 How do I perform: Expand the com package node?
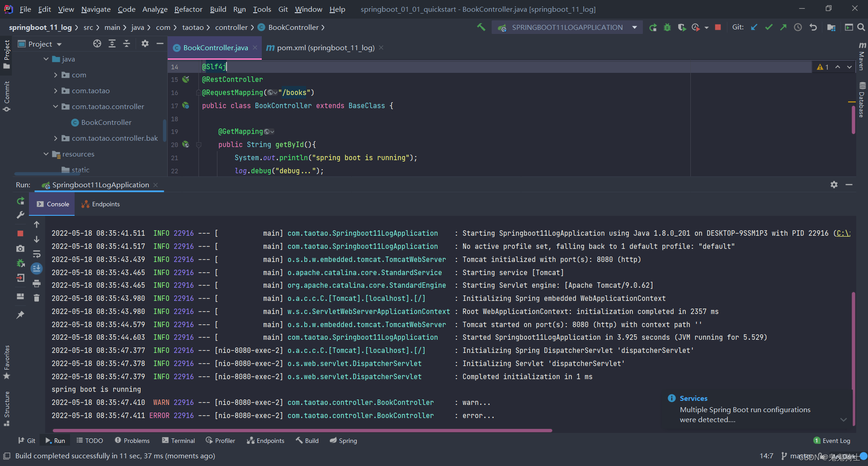[56, 75]
